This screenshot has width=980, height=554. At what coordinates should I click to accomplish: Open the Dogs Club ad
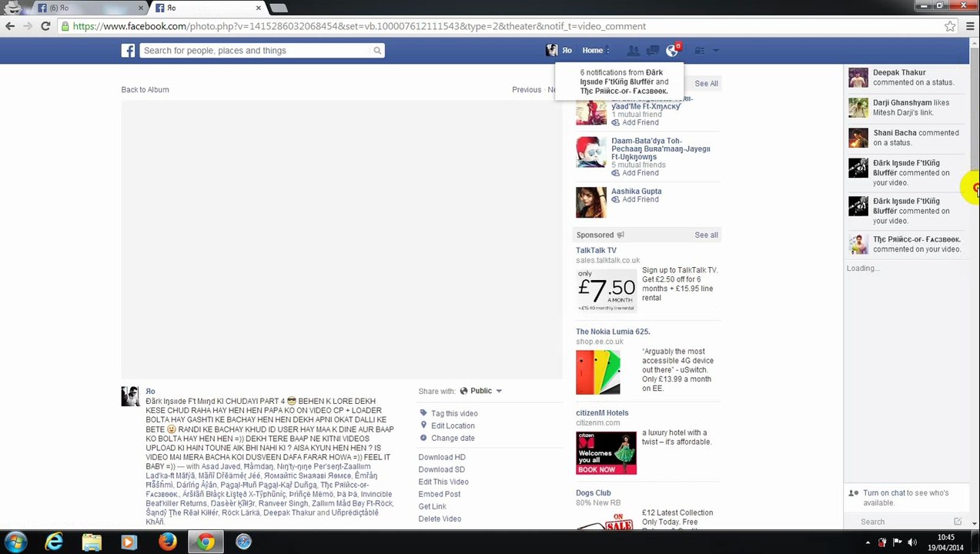(x=594, y=493)
